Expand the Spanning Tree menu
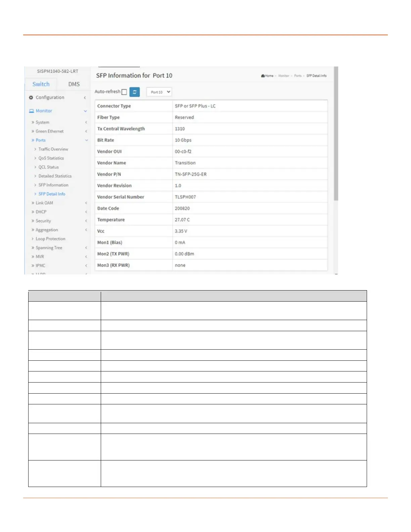This screenshot has height=532, width=411. pos(49,248)
